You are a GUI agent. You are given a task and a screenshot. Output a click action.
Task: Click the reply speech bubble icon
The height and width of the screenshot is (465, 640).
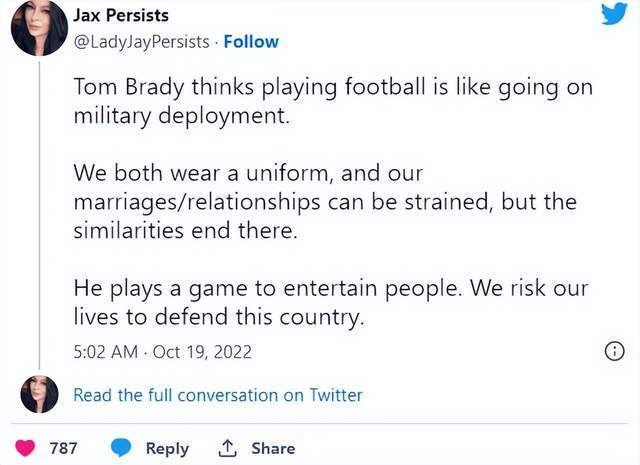point(121,448)
